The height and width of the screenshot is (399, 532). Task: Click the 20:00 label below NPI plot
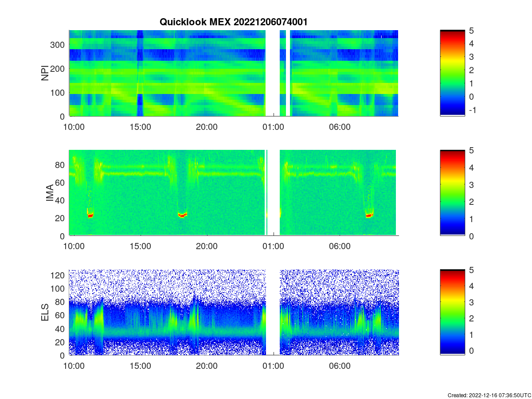coord(207,127)
